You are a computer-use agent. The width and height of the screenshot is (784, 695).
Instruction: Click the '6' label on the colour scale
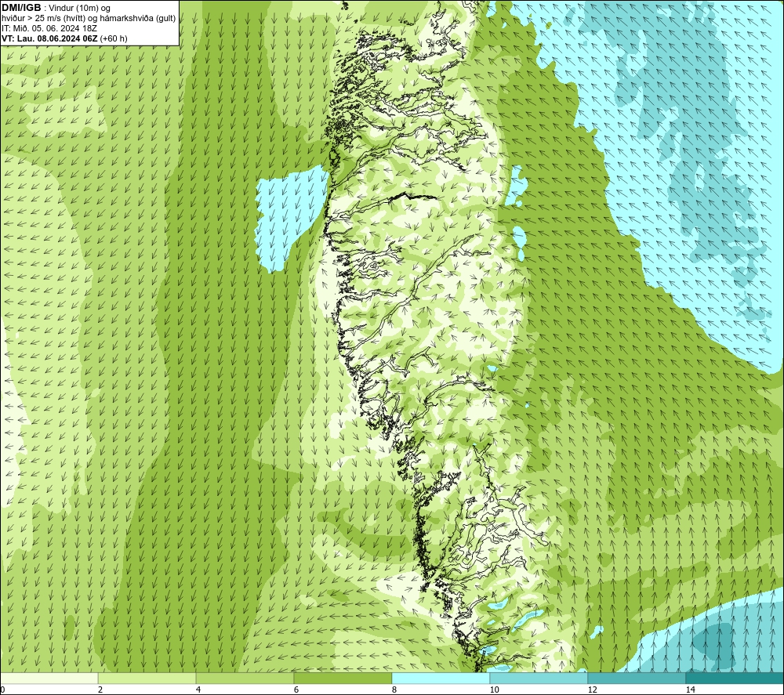296,690
